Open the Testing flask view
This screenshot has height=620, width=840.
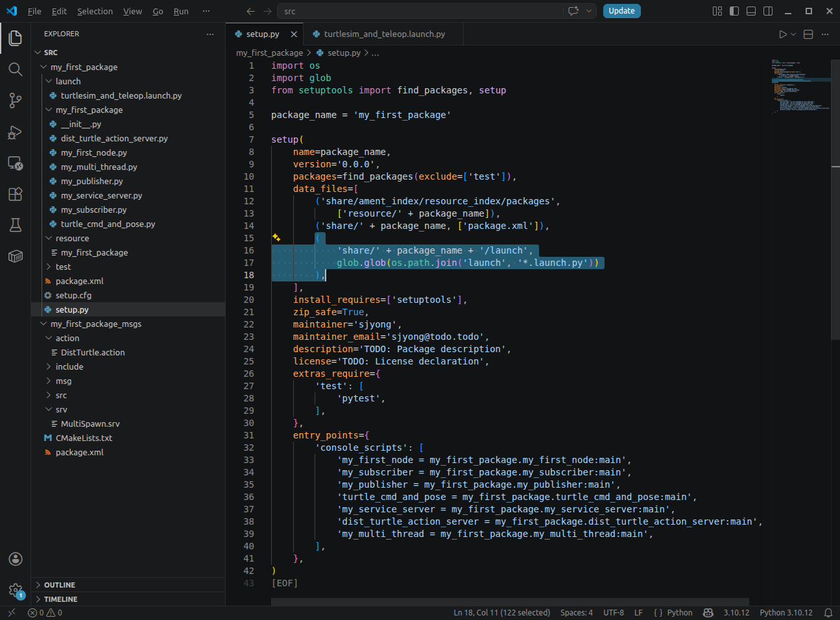16,225
